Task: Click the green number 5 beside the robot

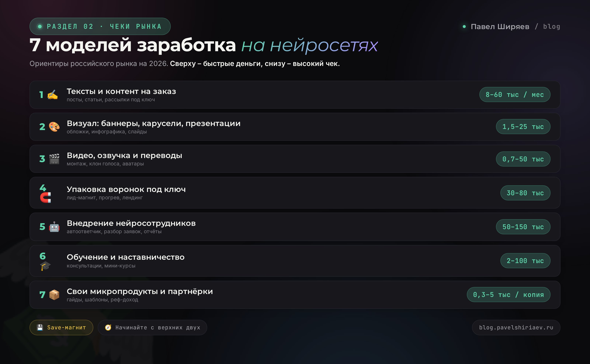Action: click(x=42, y=227)
